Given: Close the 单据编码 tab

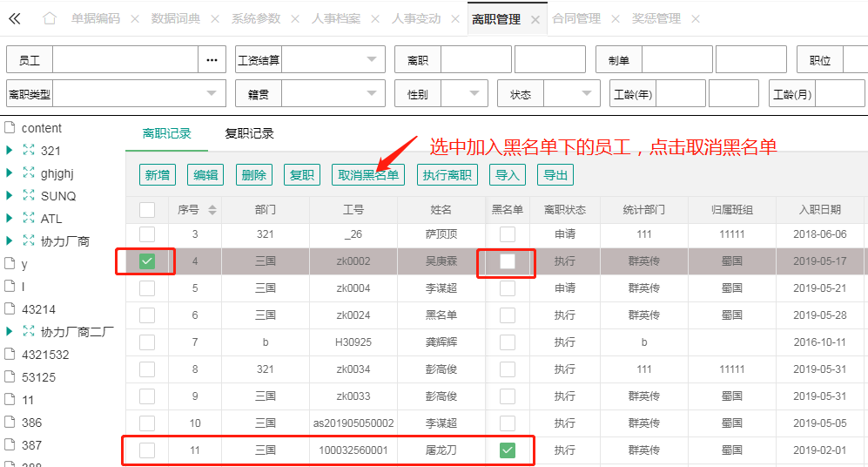Looking at the screenshot, I should tap(134, 19).
